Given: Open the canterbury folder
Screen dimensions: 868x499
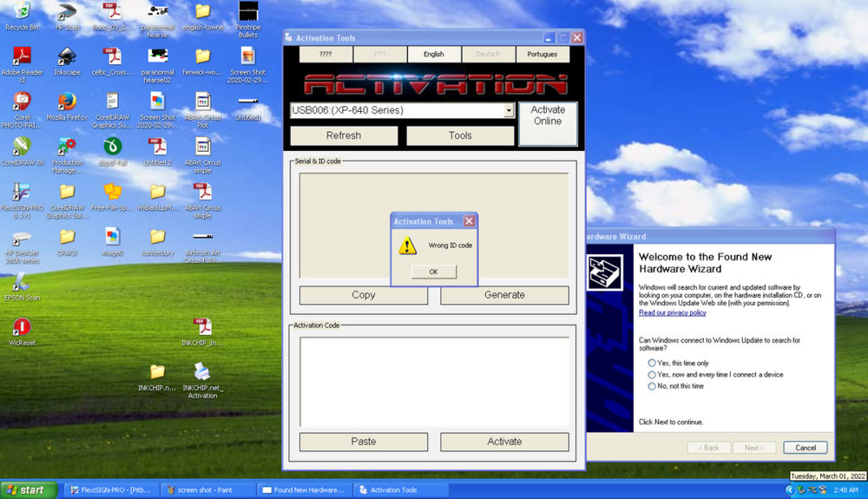Looking at the screenshot, I should click(157, 242).
